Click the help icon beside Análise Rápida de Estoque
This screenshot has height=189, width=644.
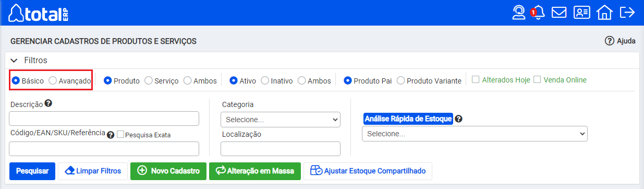(x=458, y=119)
